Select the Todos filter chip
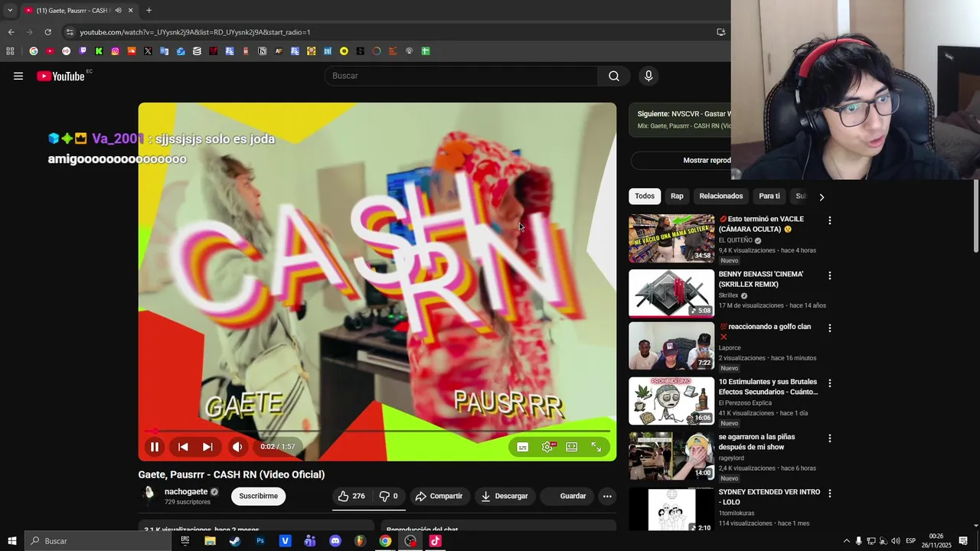This screenshot has width=980, height=551. tap(645, 196)
